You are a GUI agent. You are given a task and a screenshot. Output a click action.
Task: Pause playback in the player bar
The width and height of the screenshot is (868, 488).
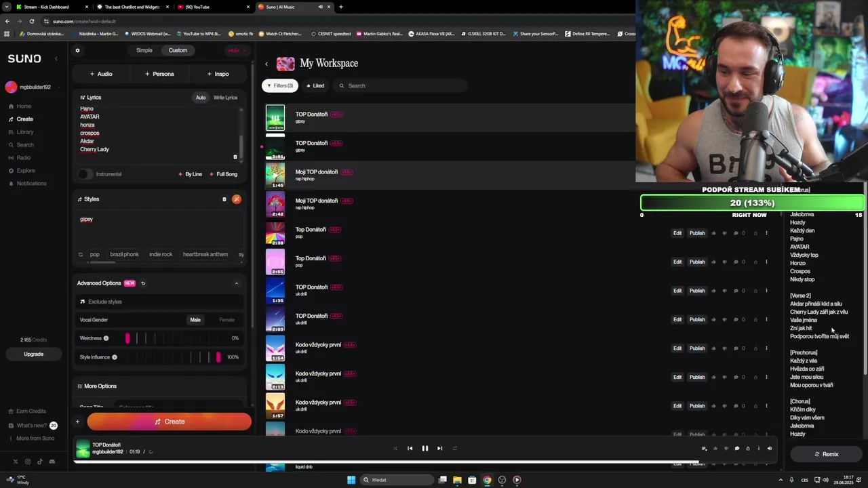[x=425, y=448]
